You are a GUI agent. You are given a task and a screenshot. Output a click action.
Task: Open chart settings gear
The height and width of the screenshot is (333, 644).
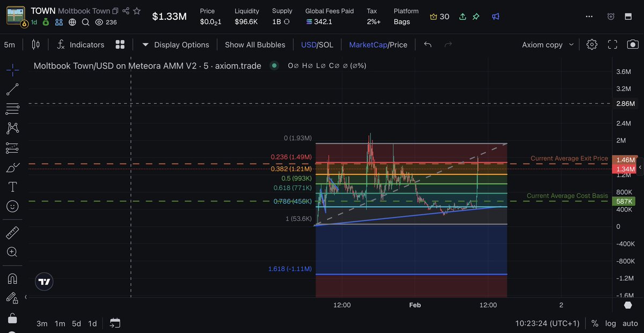pyautogui.click(x=592, y=45)
